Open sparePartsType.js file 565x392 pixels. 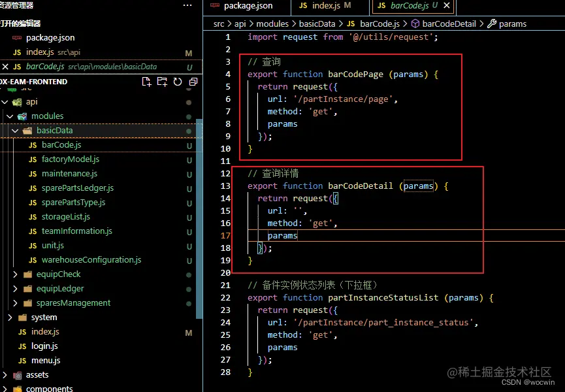[x=74, y=203]
